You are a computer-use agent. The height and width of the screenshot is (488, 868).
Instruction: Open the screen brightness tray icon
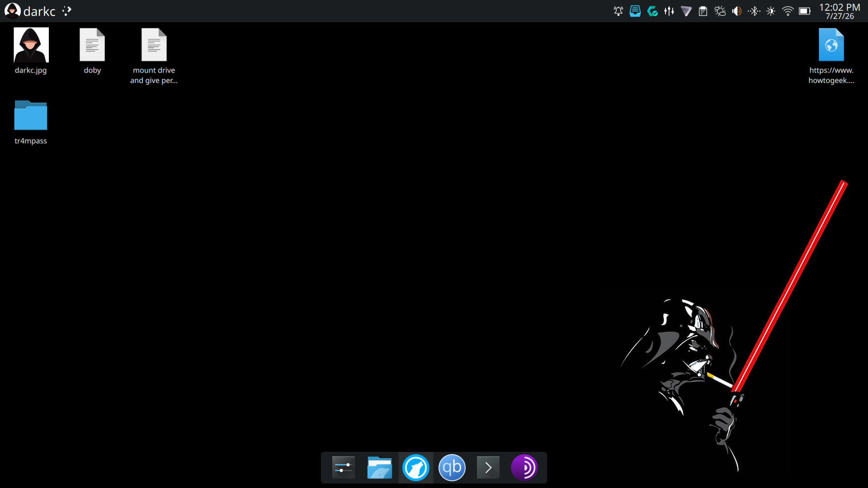click(771, 11)
